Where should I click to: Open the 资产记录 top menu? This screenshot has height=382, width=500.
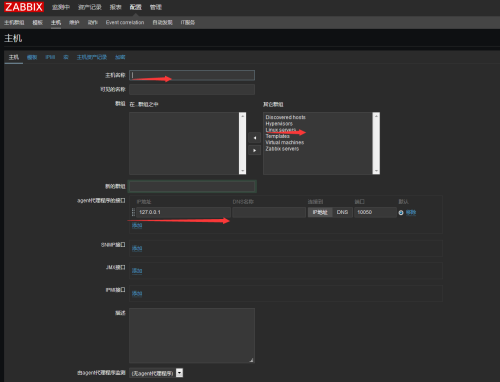tap(90, 7)
